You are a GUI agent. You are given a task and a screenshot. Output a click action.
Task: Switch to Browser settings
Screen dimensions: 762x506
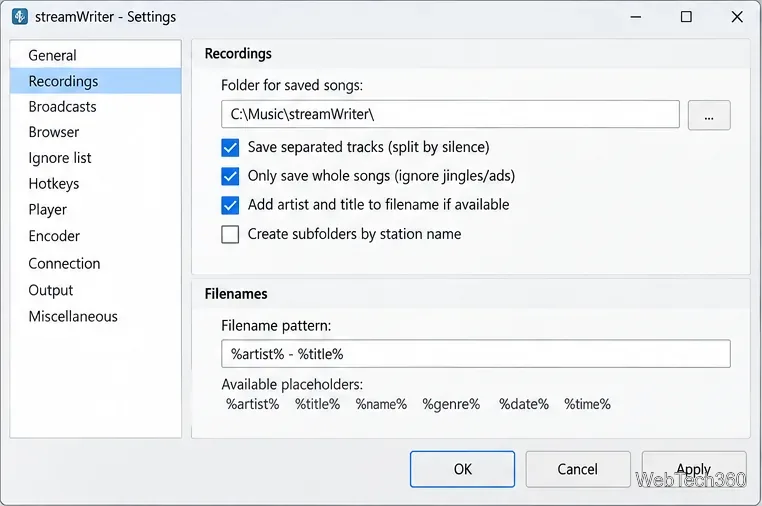95,132
